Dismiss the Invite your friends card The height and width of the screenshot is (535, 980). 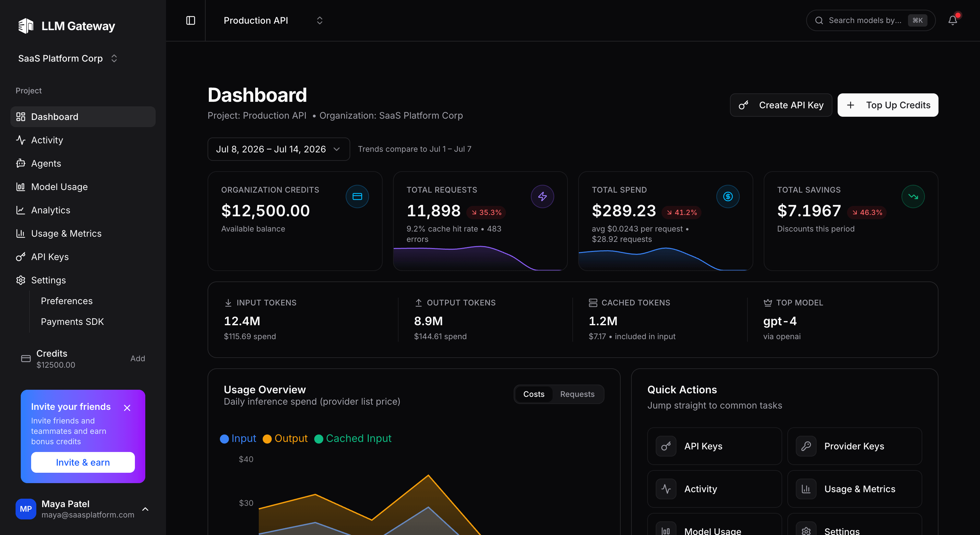tap(127, 408)
